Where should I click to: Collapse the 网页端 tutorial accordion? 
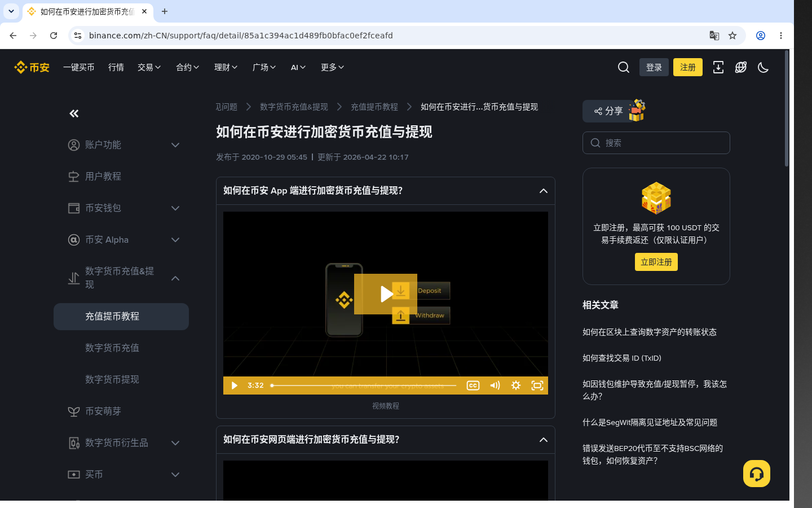[544, 440]
